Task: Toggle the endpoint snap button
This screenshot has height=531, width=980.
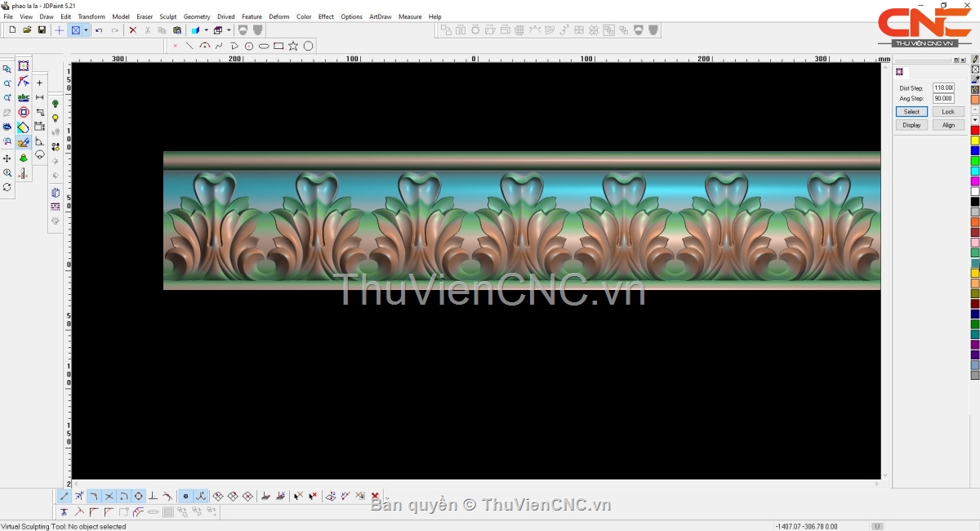Action: [x=65, y=496]
